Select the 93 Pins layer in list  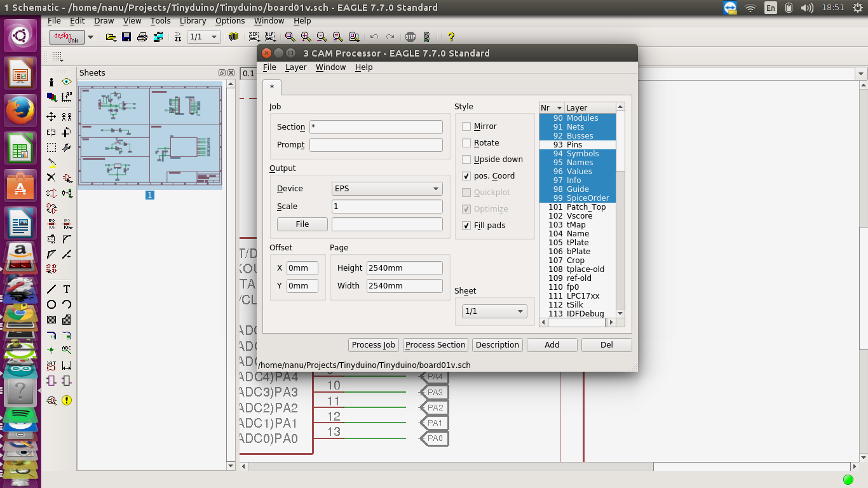point(574,145)
